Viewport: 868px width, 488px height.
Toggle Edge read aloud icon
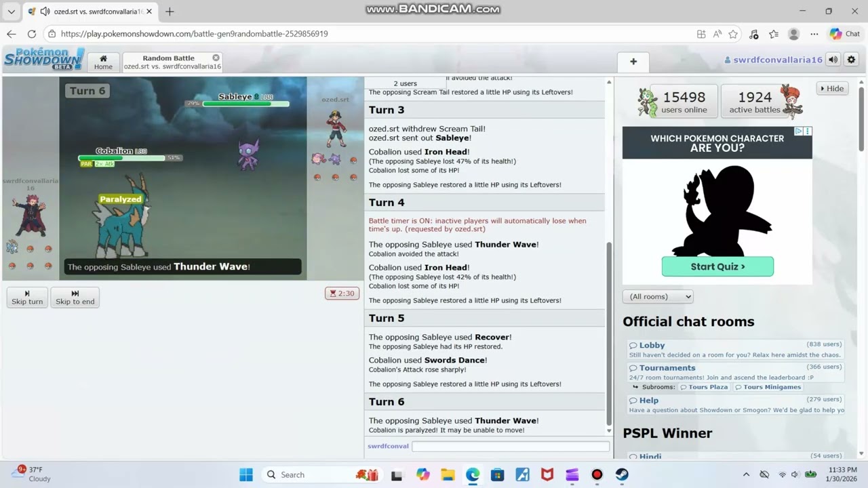point(717,34)
